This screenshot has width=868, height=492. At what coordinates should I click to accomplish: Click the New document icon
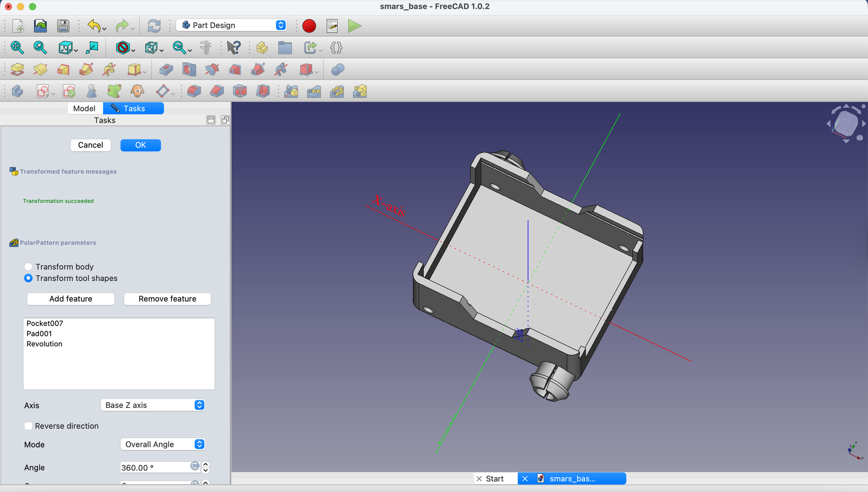pyautogui.click(x=18, y=26)
